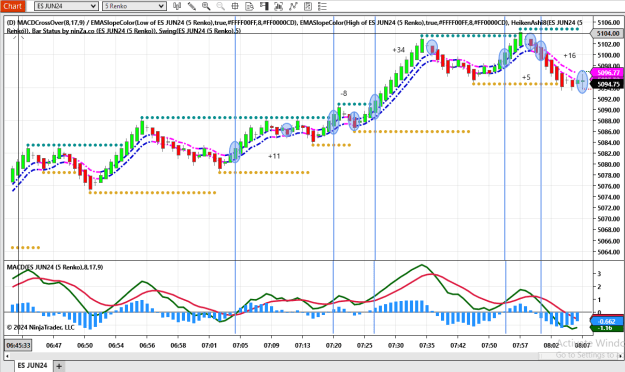The image size is (625, 372).
Task: Click the © 2024 NinjaTrader, LLC text
Action: [x=41, y=327]
